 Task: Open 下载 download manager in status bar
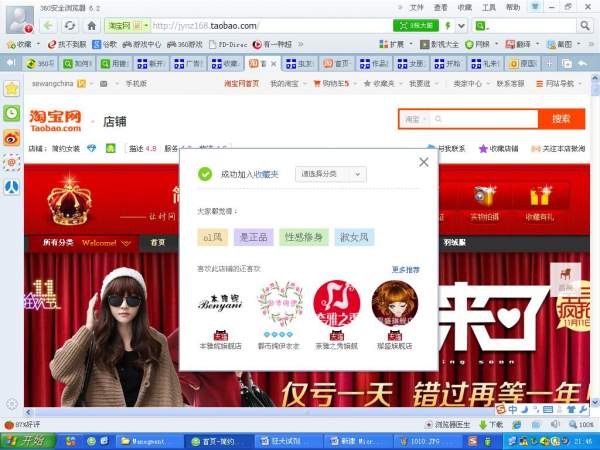(x=491, y=424)
